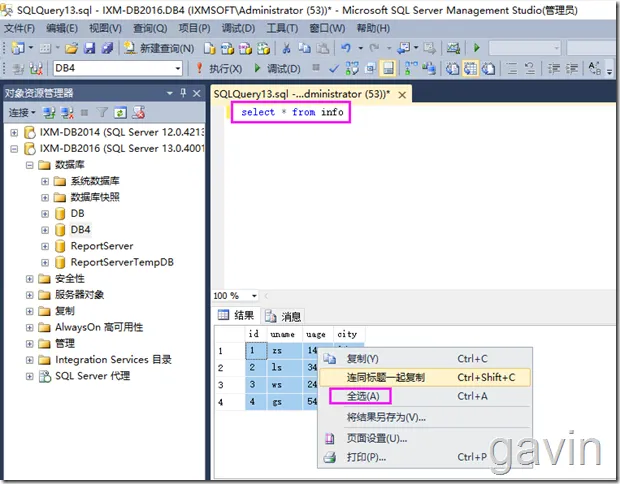Click the Decrease Indent icon
The height and width of the screenshot is (484, 620).
click(x=554, y=69)
